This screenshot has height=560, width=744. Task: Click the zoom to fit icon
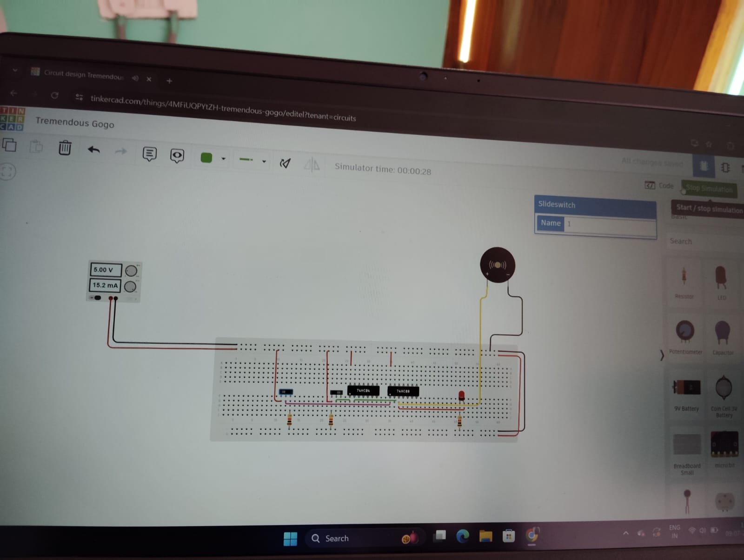tap(7, 171)
